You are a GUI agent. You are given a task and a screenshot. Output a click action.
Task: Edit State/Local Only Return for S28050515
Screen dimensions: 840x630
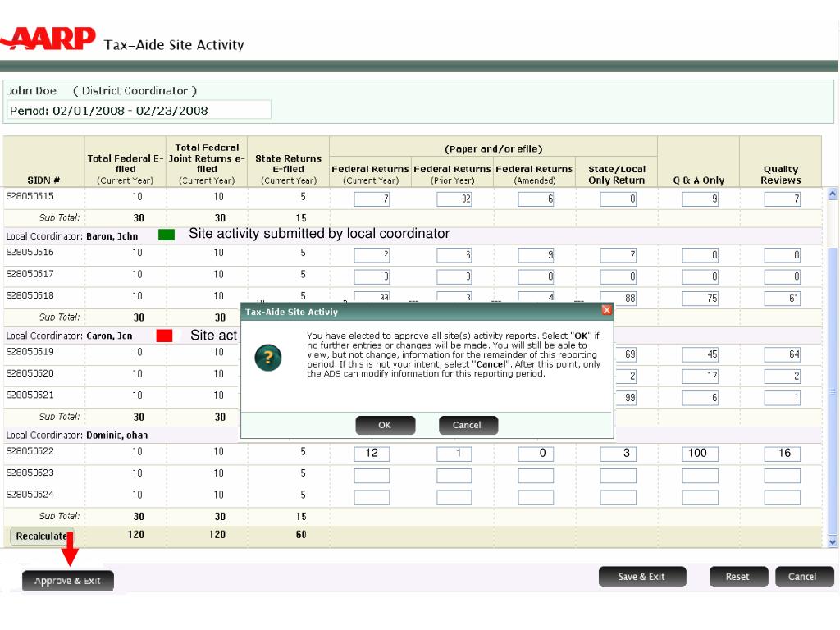(619, 199)
